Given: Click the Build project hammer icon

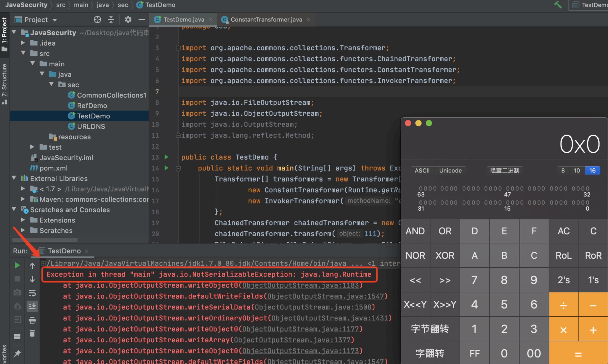Looking at the screenshot, I should tap(558, 5).
